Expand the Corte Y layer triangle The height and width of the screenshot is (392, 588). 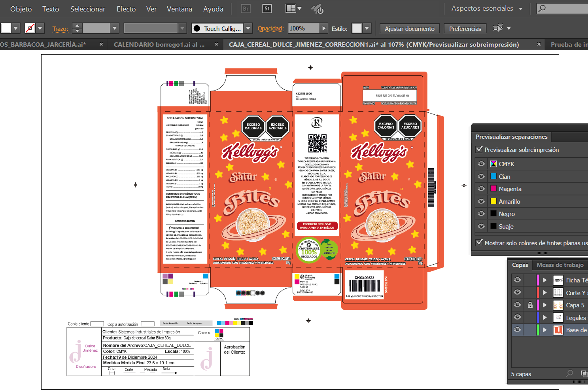pyautogui.click(x=545, y=293)
